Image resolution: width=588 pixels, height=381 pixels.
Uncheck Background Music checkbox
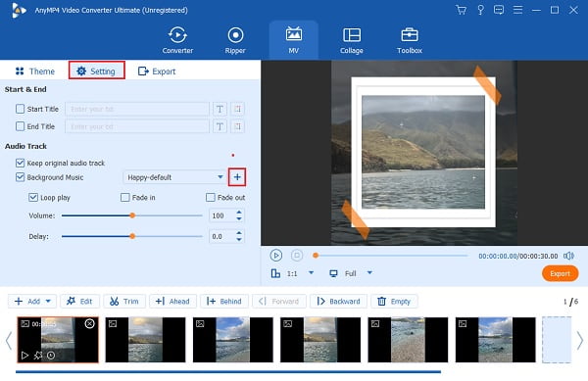click(20, 177)
